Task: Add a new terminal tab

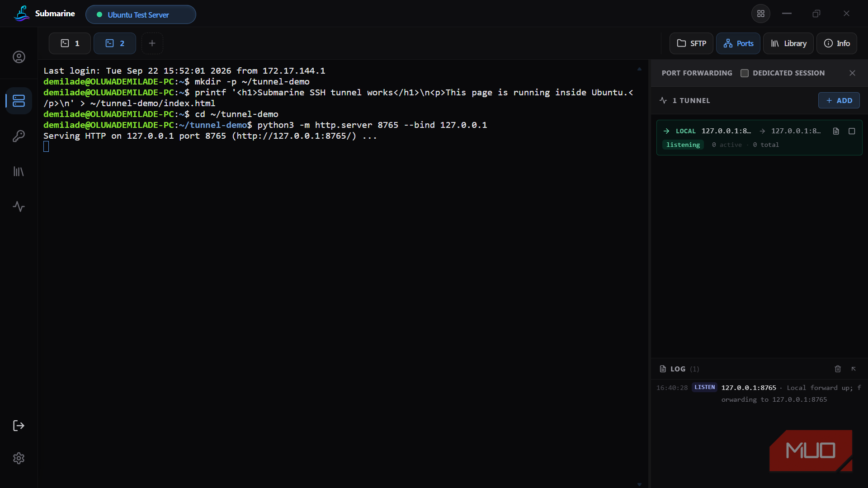Action: tap(152, 43)
